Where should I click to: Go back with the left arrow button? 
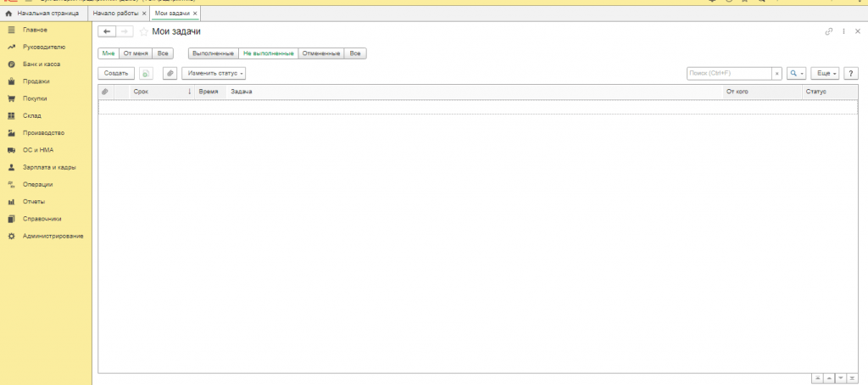coord(107,31)
